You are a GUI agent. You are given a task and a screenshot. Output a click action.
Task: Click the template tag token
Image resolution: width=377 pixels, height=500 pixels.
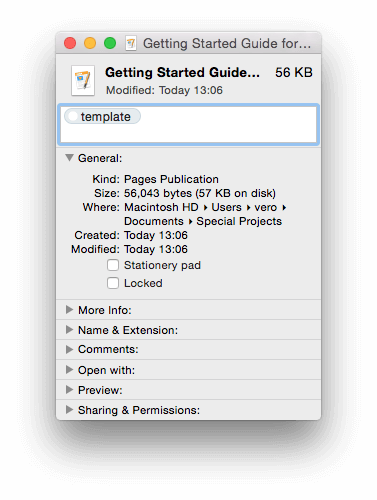(x=102, y=116)
